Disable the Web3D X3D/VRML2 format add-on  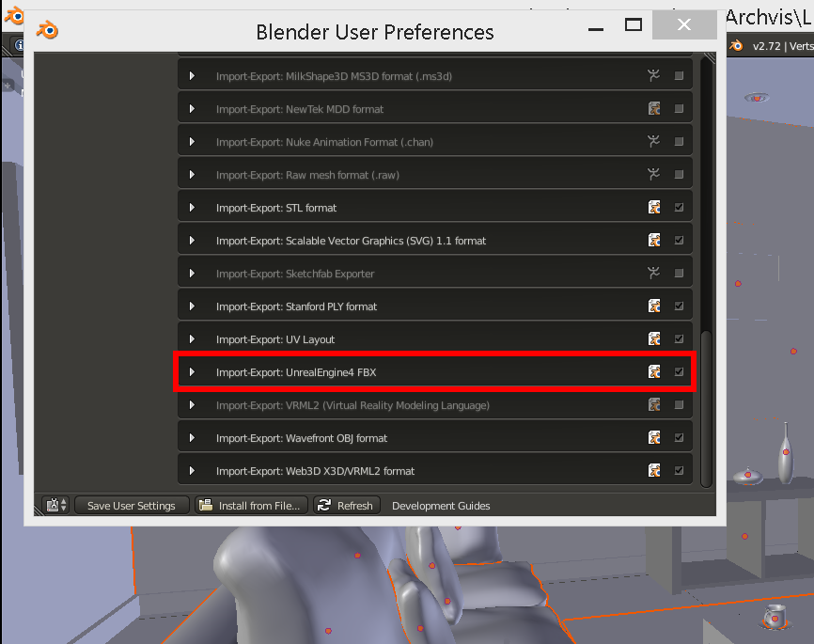click(x=679, y=470)
